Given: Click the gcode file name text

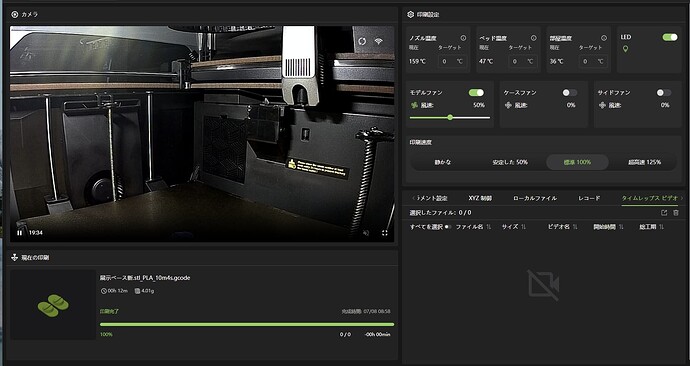Looking at the screenshot, I should click(145, 278).
